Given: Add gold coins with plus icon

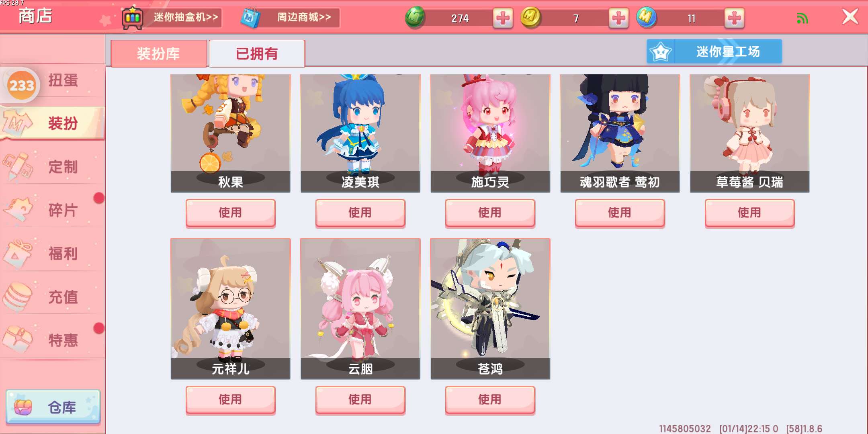Looking at the screenshot, I should coord(618,18).
